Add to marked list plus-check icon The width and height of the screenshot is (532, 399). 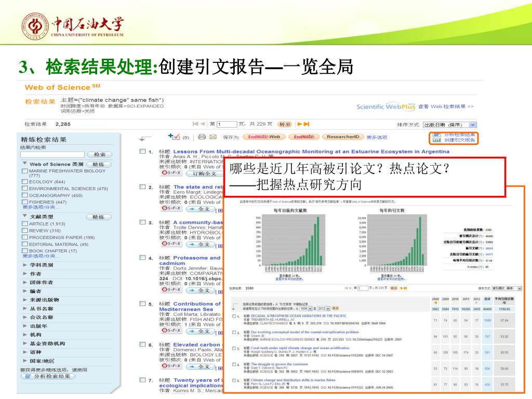pos(174,137)
